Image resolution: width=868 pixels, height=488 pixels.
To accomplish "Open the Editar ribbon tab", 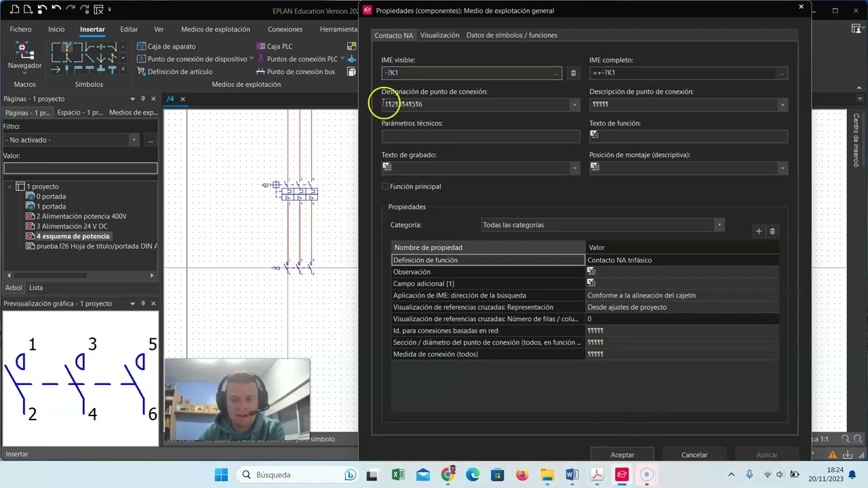I will coord(129,29).
